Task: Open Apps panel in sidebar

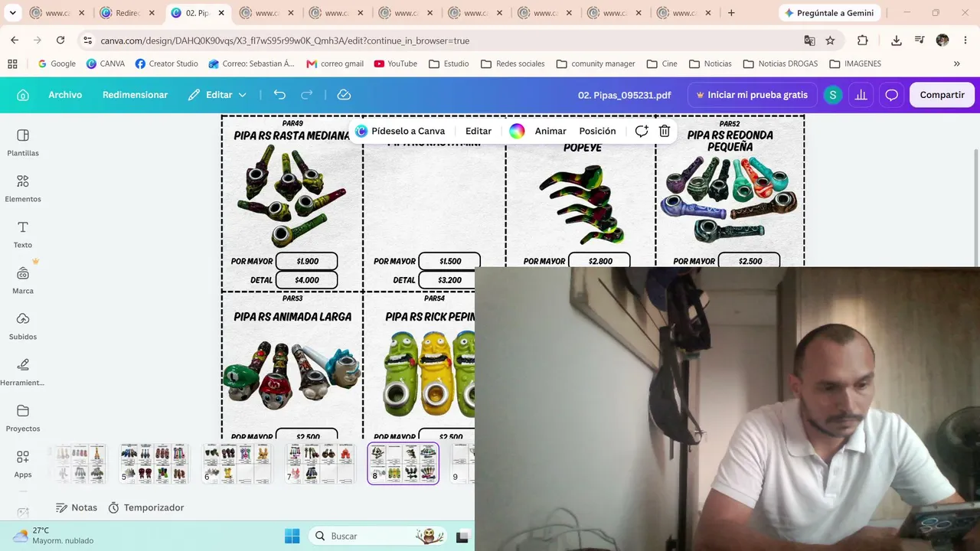Action: [x=23, y=464]
